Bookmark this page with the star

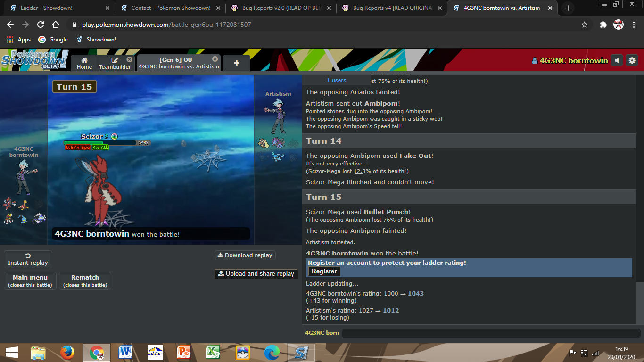[585, 25]
